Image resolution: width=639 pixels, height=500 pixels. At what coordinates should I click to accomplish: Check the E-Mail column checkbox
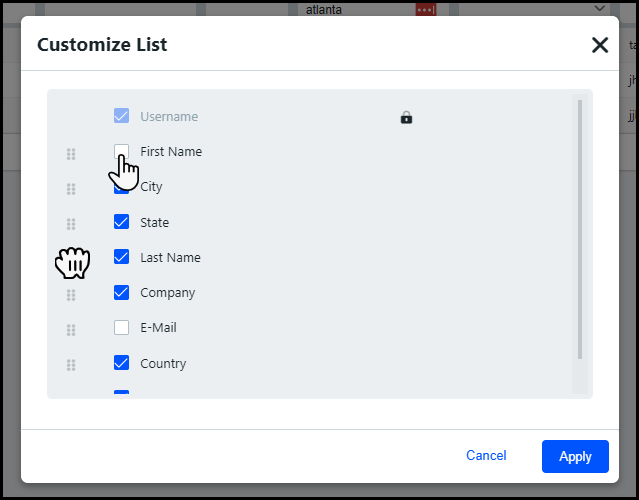(122, 327)
